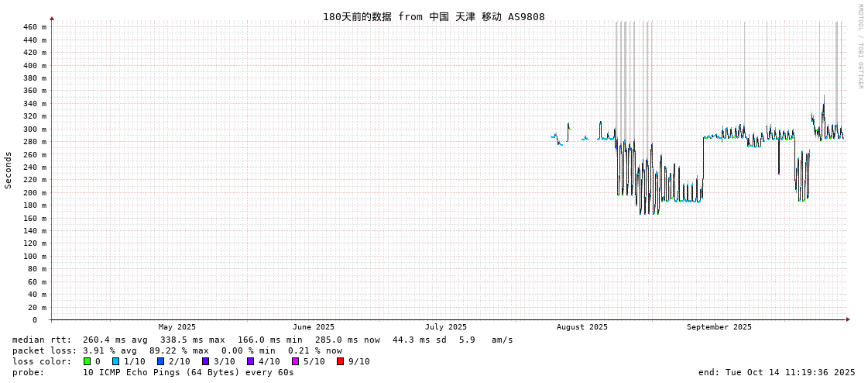The height and width of the screenshot is (383, 868).
Task: Select the August 2025 axis label
Action: (582, 327)
